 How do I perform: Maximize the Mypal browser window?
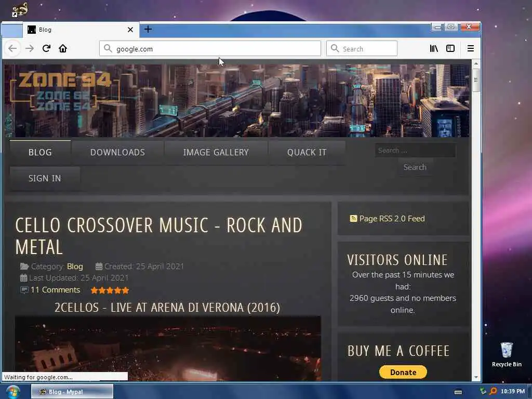tap(451, 27)
